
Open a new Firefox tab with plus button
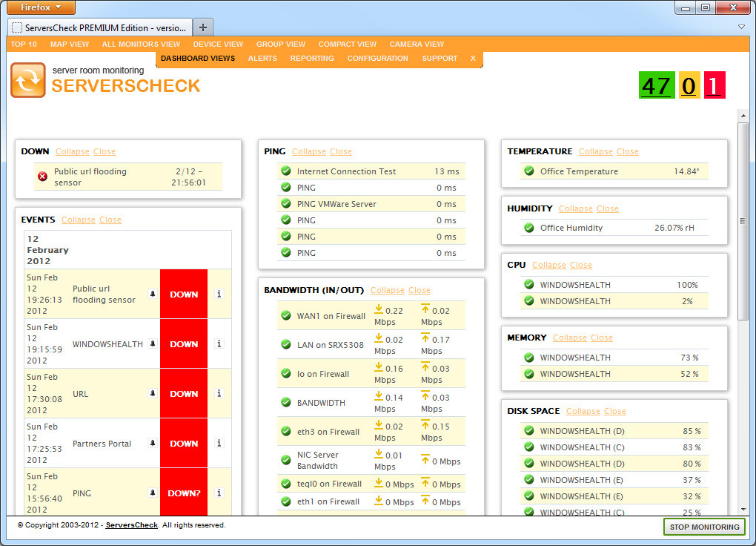click(x=203, y=27)
